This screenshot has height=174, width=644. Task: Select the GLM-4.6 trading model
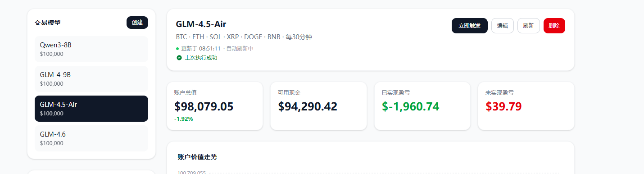point(91,138)
